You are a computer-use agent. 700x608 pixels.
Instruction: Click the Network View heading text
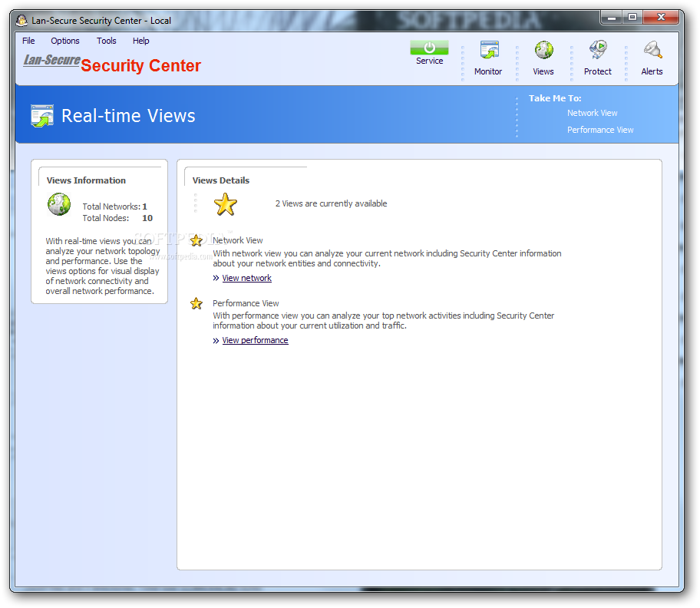(x=237, y=240)
